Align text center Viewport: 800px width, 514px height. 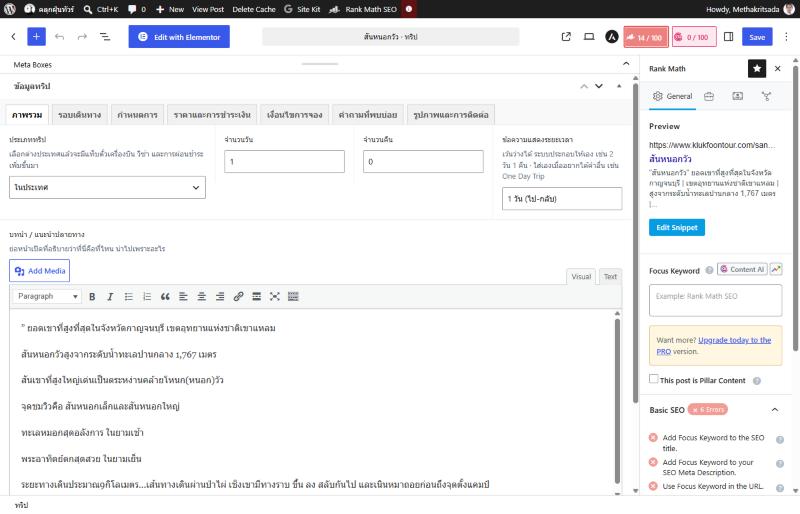202,297
